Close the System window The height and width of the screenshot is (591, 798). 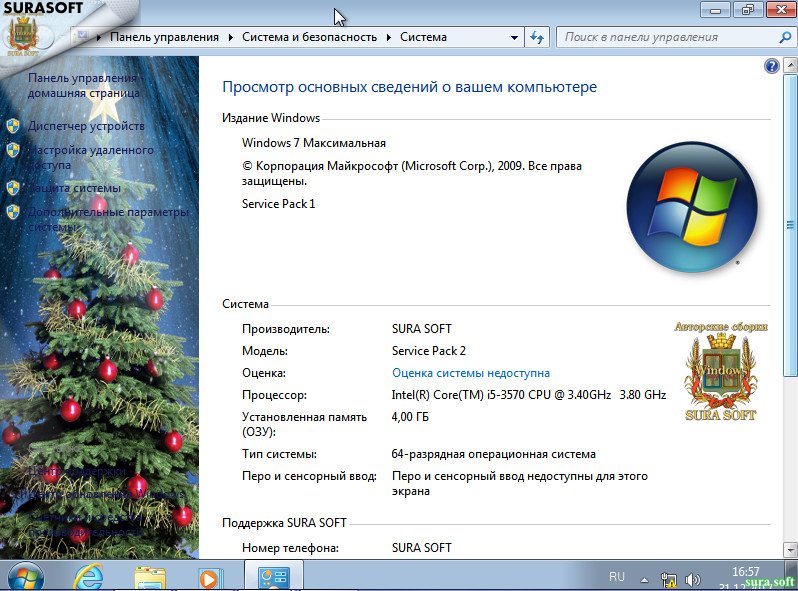tap(781, 10)
